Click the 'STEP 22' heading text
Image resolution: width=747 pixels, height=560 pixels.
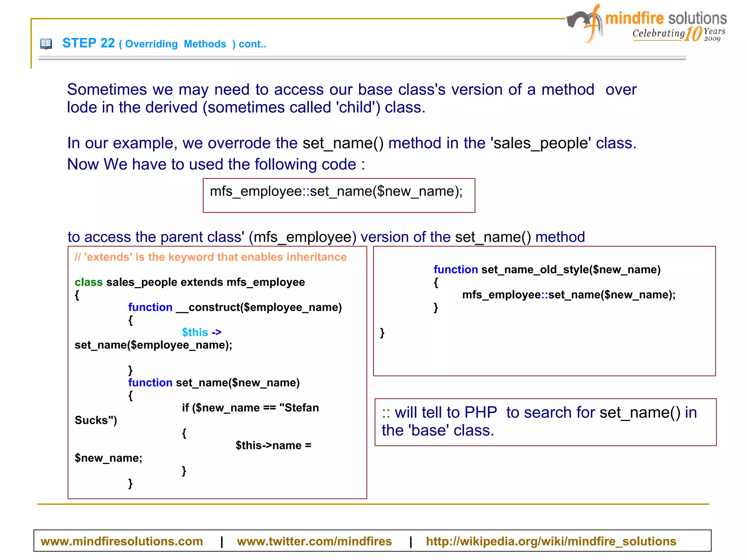click(89, 43)
